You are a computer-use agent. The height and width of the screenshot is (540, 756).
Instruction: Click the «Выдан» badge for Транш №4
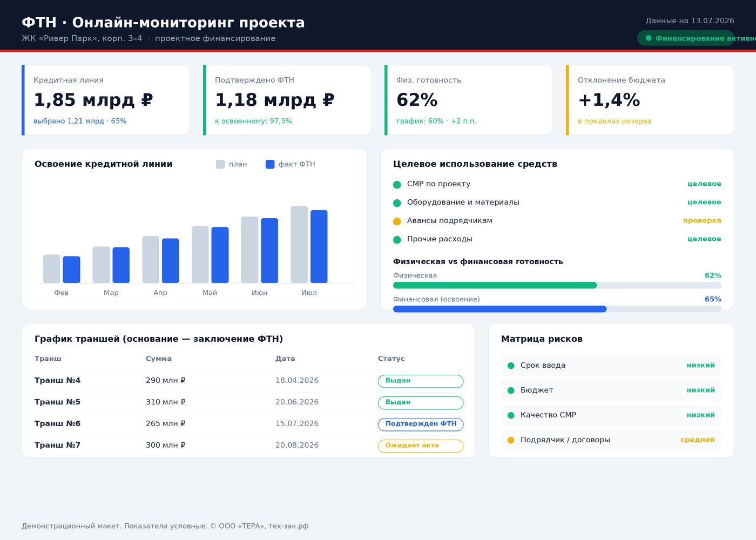421,381
